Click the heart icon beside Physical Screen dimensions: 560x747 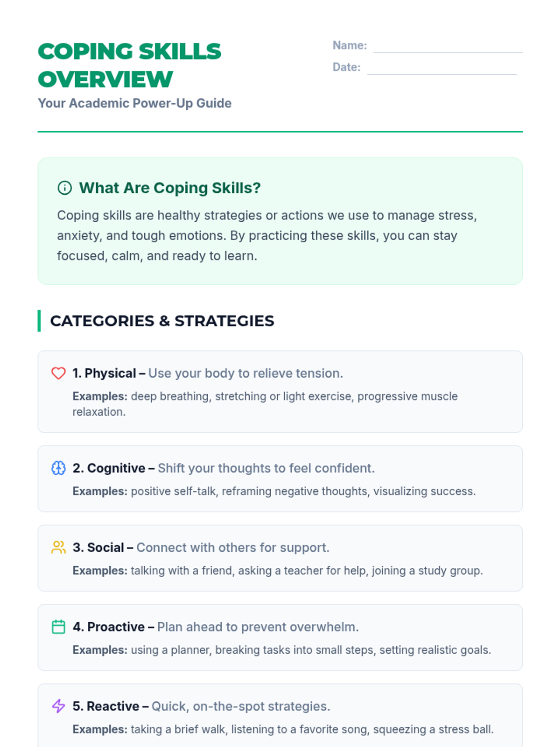click(x=58, y=373)
